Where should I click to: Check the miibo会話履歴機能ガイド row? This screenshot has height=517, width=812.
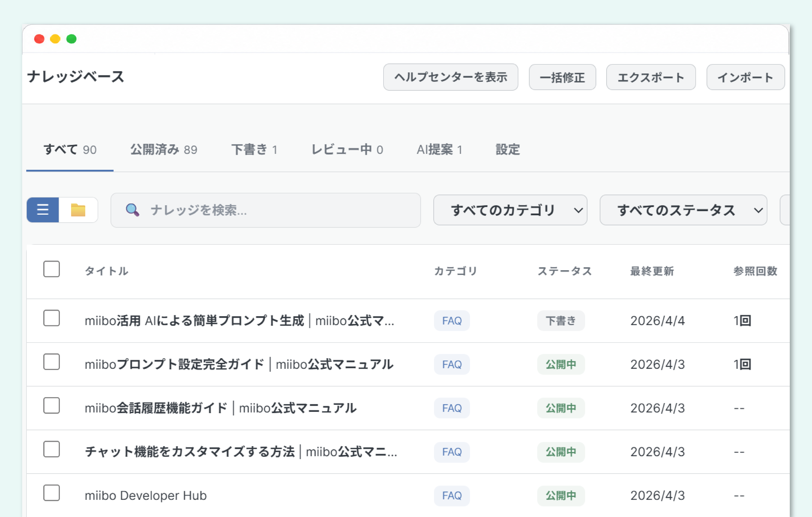(x=52, y=405)
